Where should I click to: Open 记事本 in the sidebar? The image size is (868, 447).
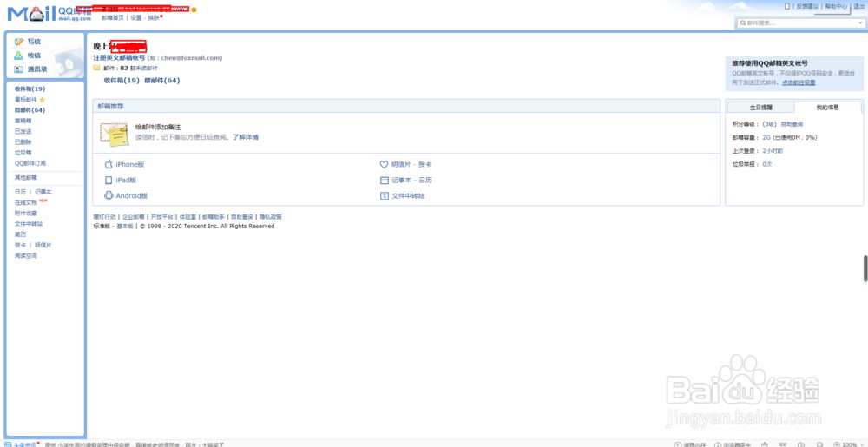[43, 192]
